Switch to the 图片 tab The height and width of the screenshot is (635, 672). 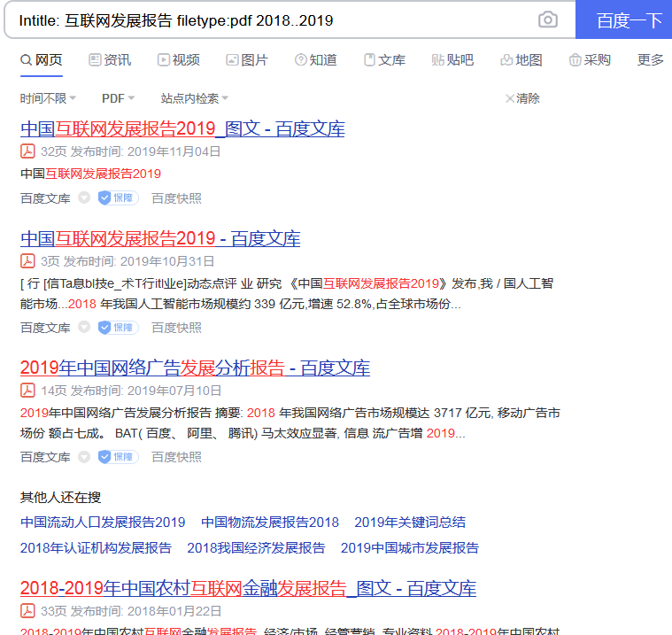(x=247, y=60)
